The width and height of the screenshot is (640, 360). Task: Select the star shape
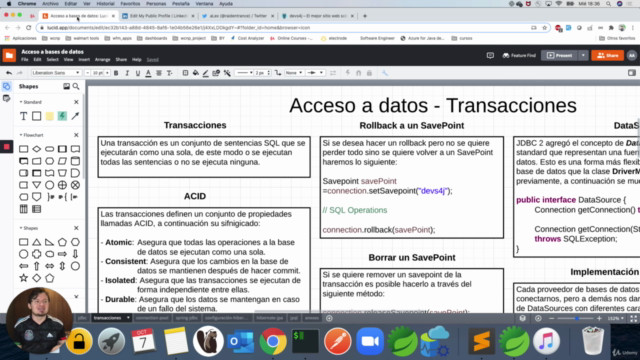click(x=24, y=278)
